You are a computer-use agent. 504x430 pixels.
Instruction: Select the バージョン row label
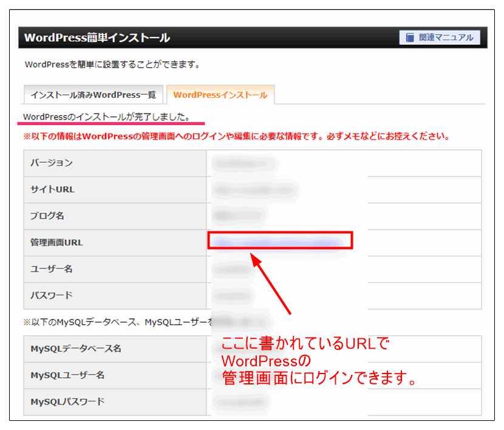click(52, 163)
